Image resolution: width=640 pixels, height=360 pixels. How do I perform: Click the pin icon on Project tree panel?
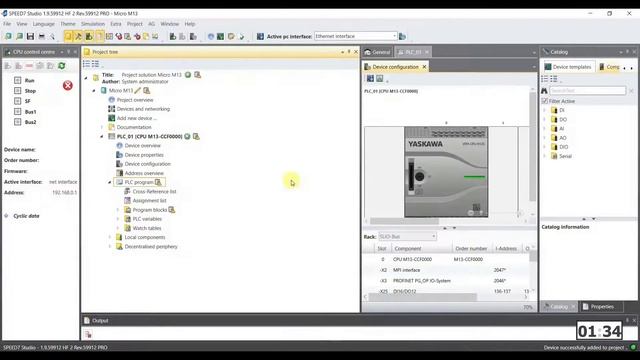pyautogui.click(x=349, y=52)
